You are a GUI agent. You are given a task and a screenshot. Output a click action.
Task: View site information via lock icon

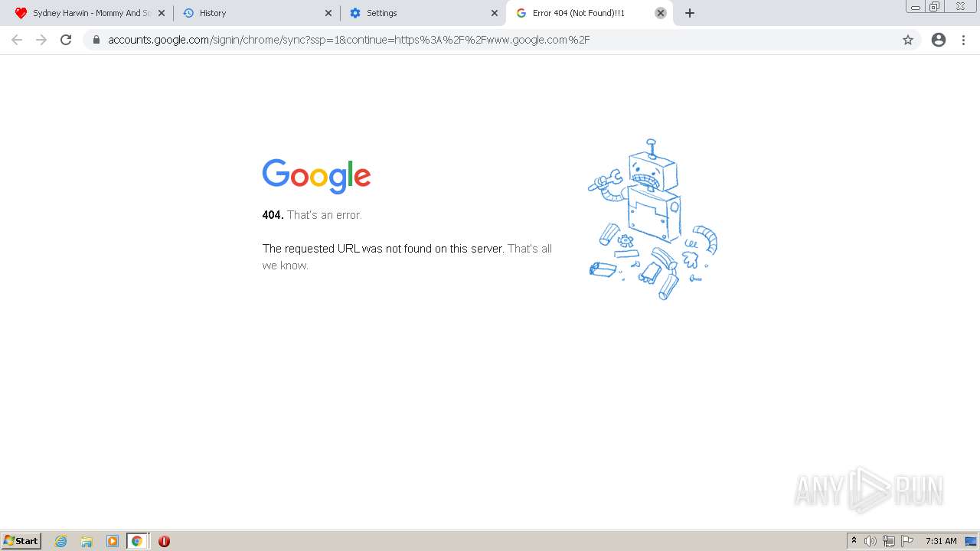click(96, 40)
